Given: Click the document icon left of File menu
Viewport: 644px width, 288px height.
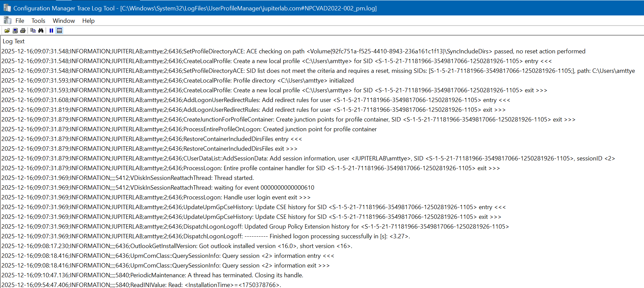Looking at the screenshot, I should click(7, 20).
